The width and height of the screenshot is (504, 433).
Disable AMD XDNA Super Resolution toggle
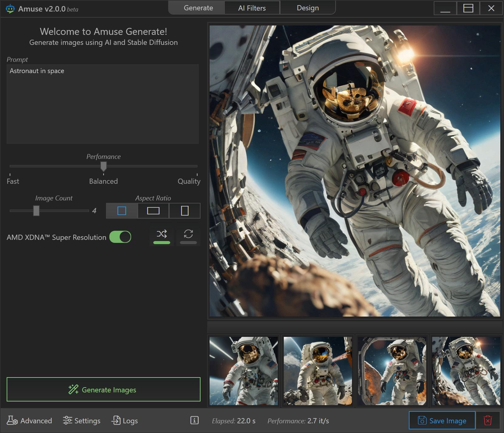click(x=120, y=237)
